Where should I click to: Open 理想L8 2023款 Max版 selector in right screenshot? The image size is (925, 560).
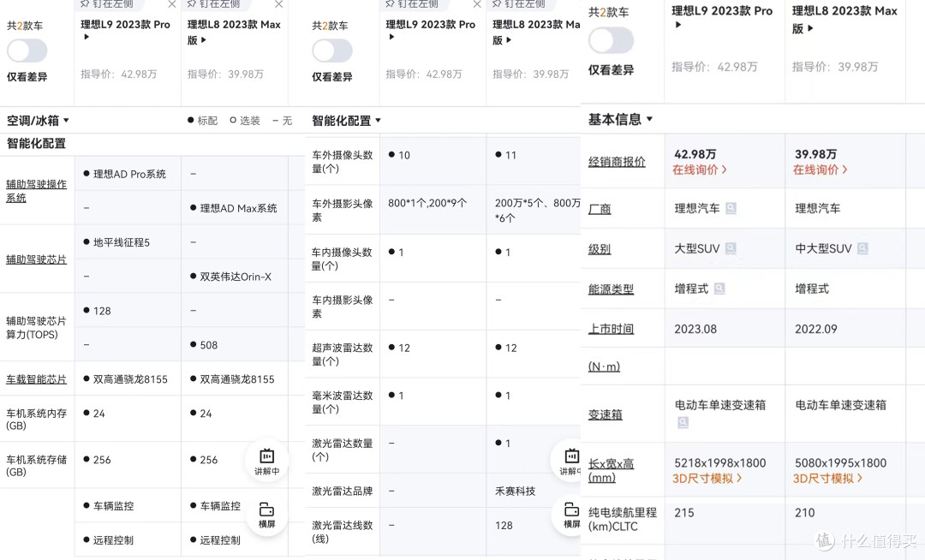(x=844, y=20)
